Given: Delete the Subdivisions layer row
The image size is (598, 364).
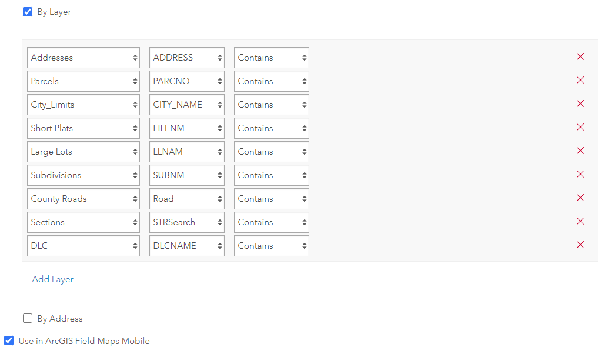Looking at the screenshot, I should 580,175.
